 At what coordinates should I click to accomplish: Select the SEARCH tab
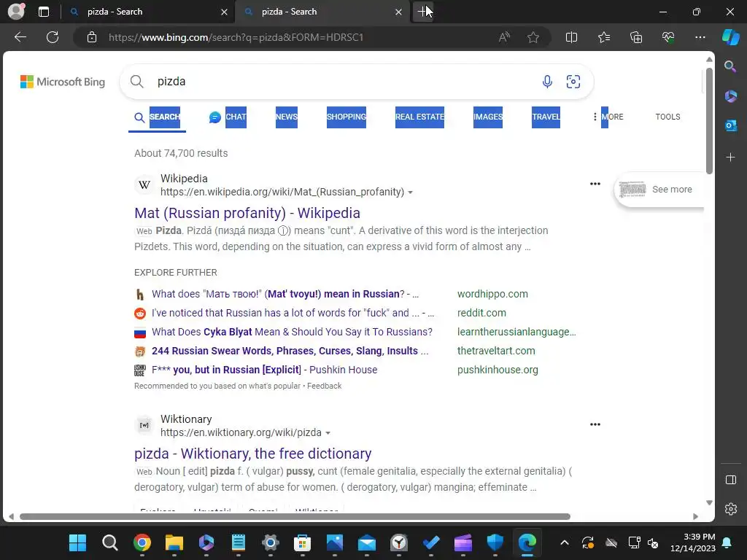[x=158, y=117]
